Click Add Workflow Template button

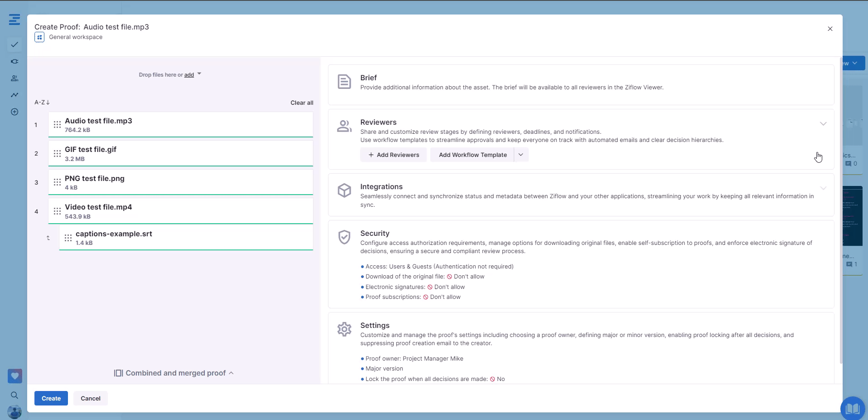473,155
